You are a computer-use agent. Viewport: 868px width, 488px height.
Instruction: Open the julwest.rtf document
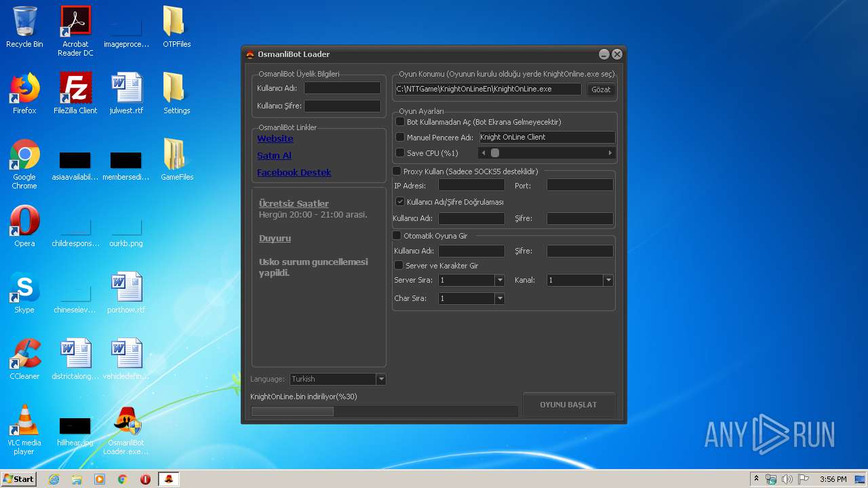point(126,94)
